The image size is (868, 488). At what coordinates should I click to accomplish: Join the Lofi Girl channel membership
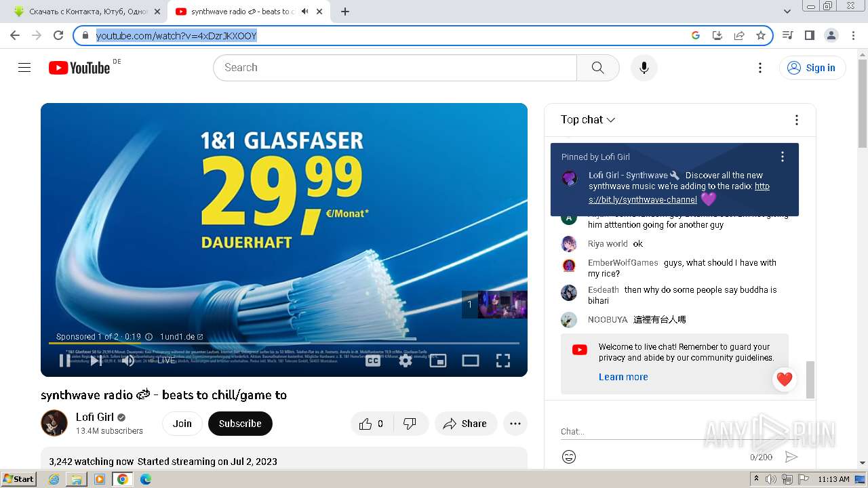pos(182,424)
